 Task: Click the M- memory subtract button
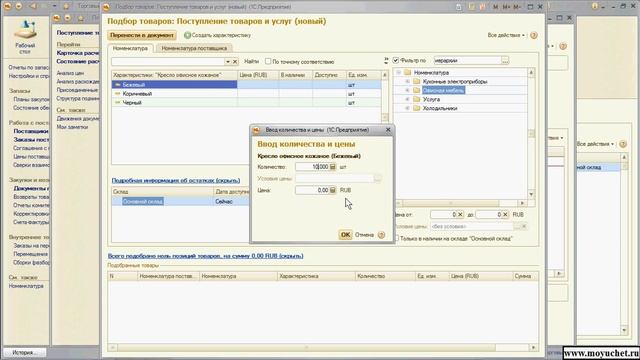(x=517, y=7)
